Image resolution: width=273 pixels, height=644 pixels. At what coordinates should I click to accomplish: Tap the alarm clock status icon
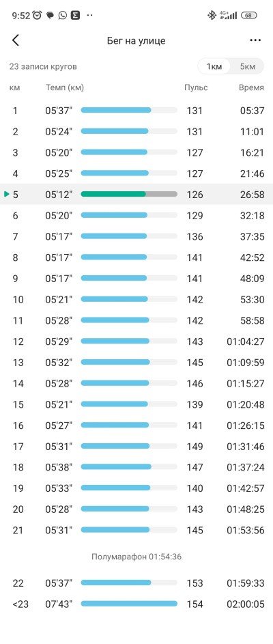point(38,16)
